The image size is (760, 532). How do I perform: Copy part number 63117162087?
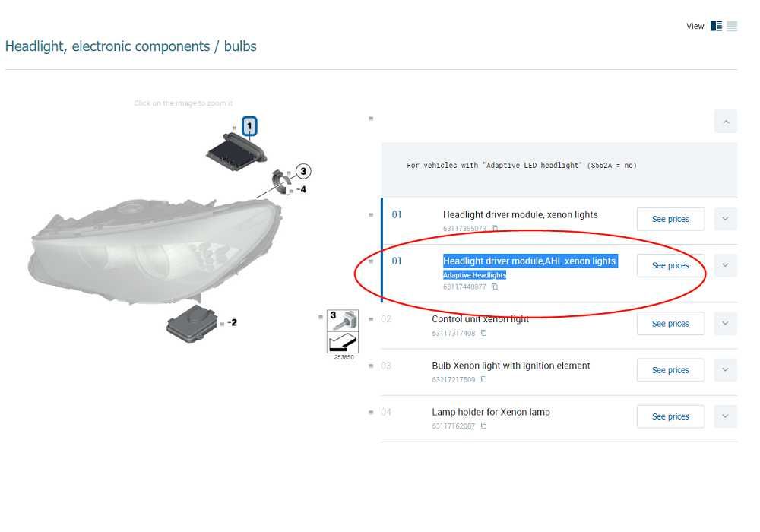click(x=483, y=426)
